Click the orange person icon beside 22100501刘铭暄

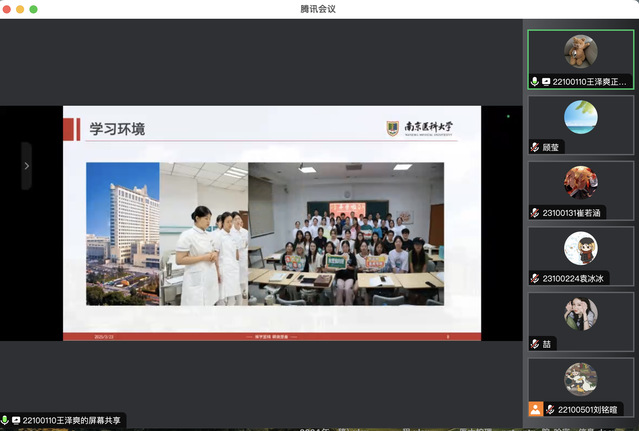[536, 409]
